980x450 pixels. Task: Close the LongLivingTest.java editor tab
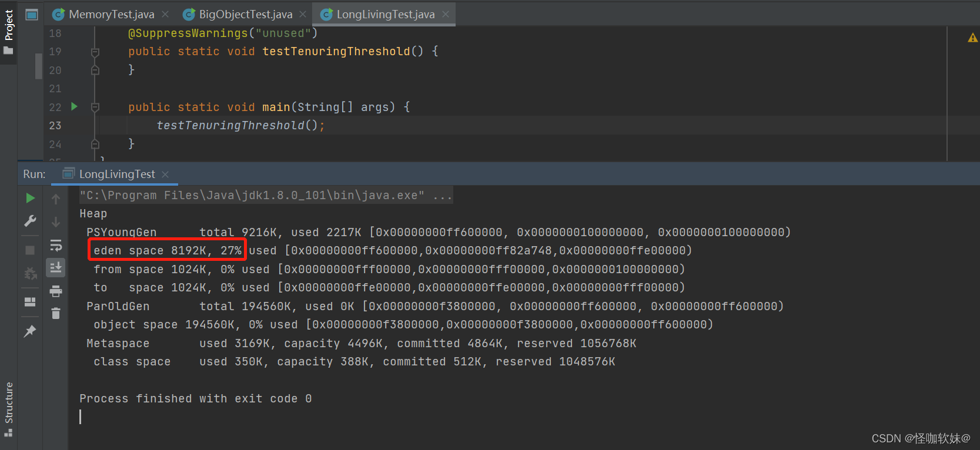[446, 14]
